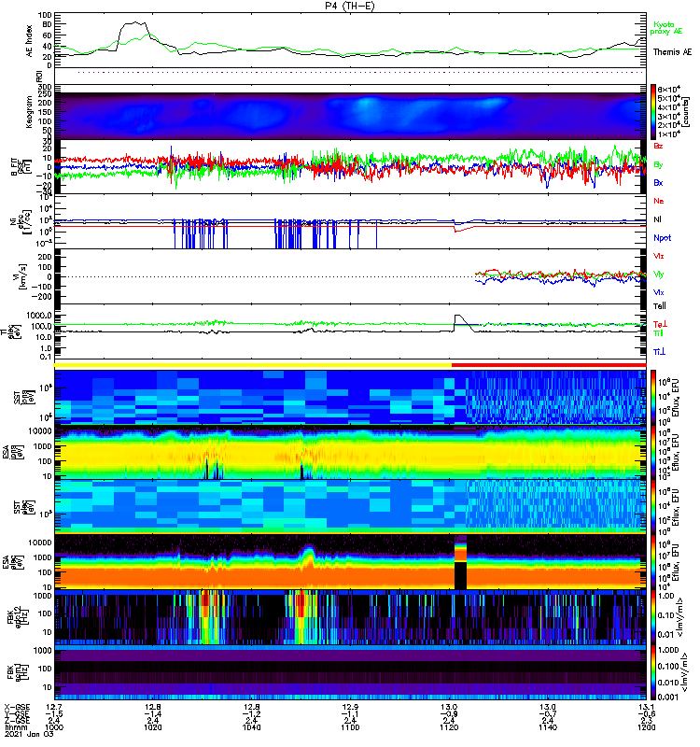Click the hhmm time label 1100
The width and height of the screenshot is (700, 747).
click(x=350, y=727)
